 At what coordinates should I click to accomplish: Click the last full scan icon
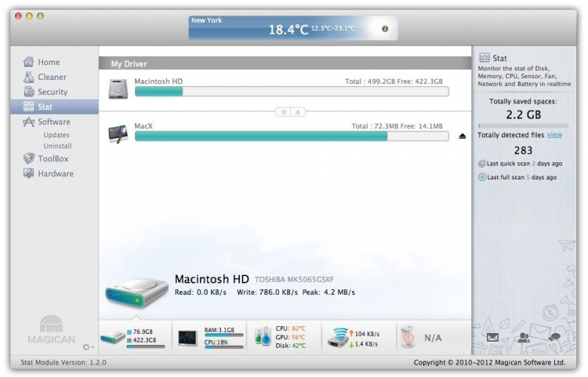point(482,177)
